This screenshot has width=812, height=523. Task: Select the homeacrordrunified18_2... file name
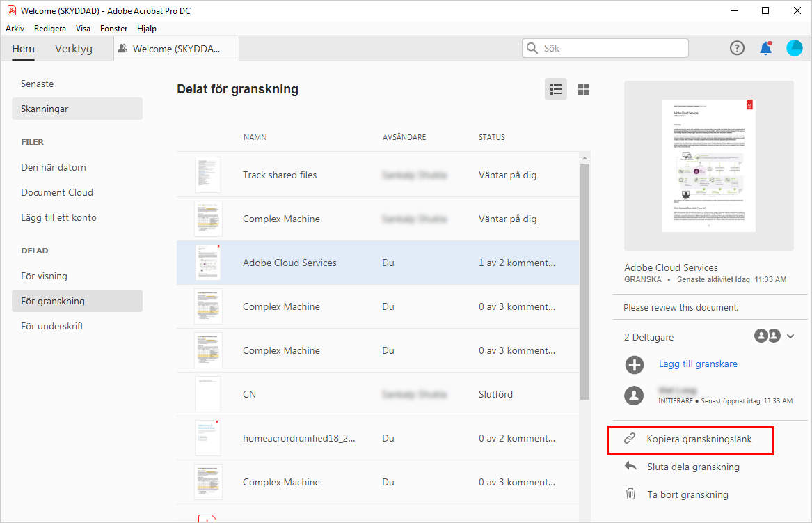[x=298, y=439]
